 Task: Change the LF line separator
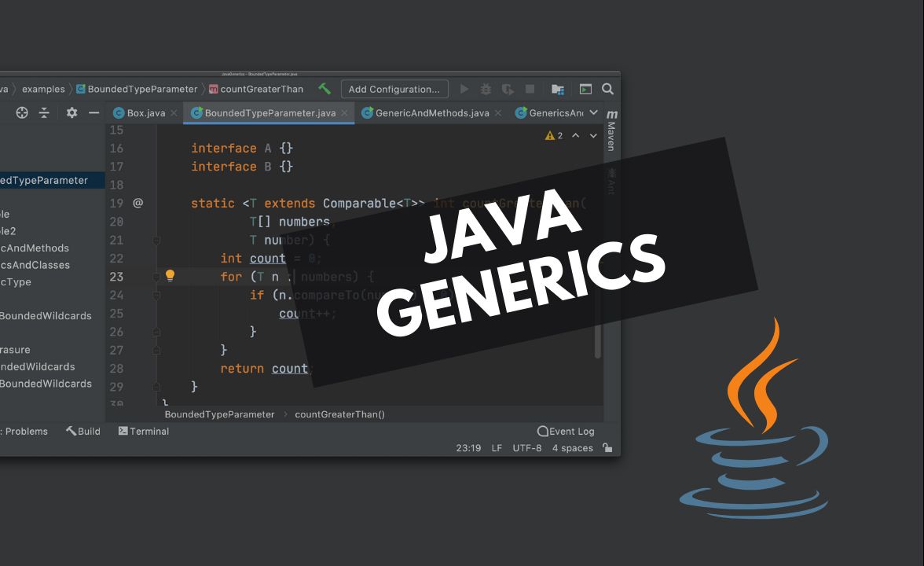(x=497, y=448)
